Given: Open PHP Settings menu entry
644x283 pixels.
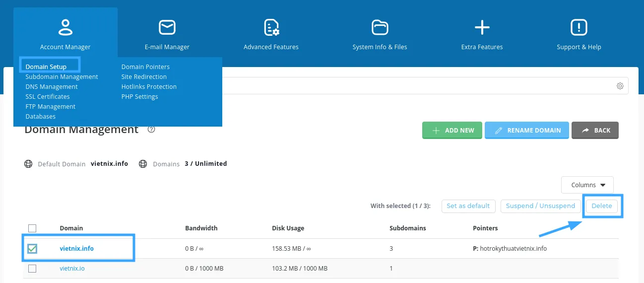Looking at the screenshot, I should pos(140,96).
